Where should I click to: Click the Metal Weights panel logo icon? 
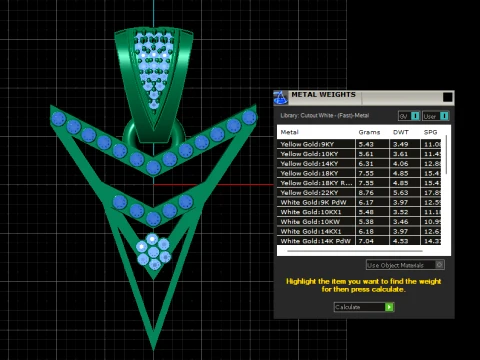click(x=281, y=98)
